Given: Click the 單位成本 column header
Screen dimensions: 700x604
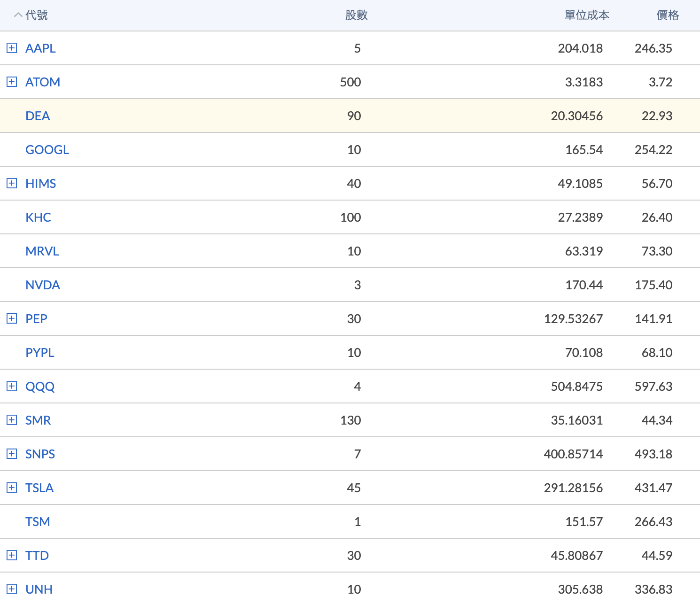Looking at the screenshot, I should [x=586, y=15].
